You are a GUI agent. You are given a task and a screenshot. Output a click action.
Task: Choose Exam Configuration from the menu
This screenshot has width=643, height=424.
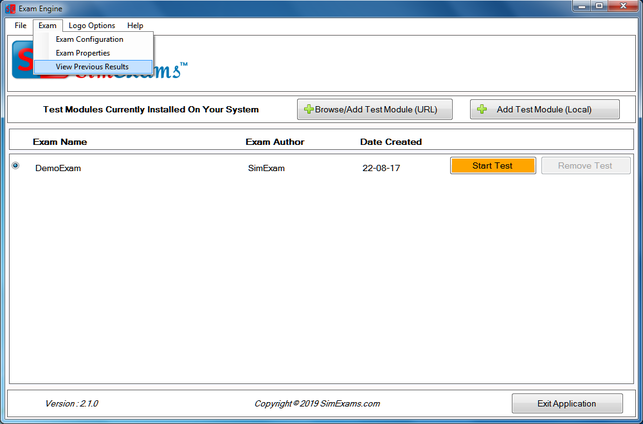[x=89, y=39]
